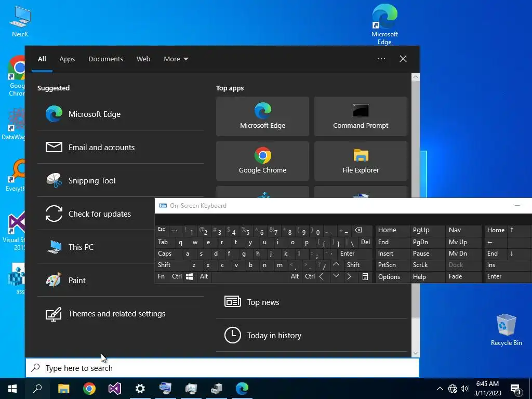Open Google Chrome from taskbar

point(89,389)
